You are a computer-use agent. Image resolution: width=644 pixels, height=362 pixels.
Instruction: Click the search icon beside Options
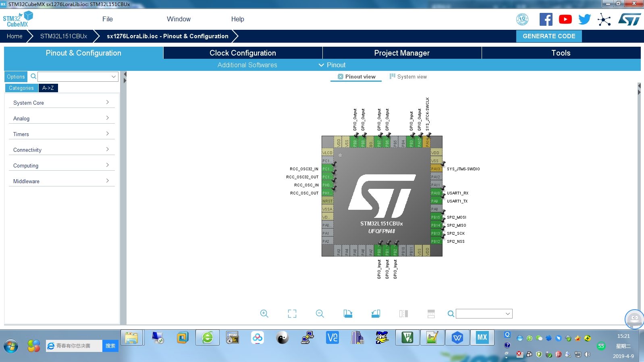click(x=33, y=77)
